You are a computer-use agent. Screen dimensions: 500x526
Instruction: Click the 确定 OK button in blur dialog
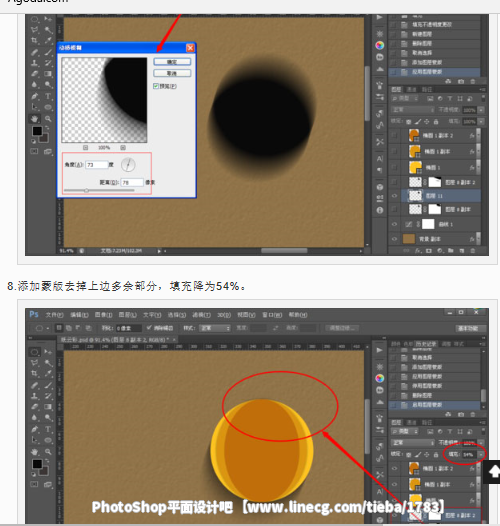point(172,62)
